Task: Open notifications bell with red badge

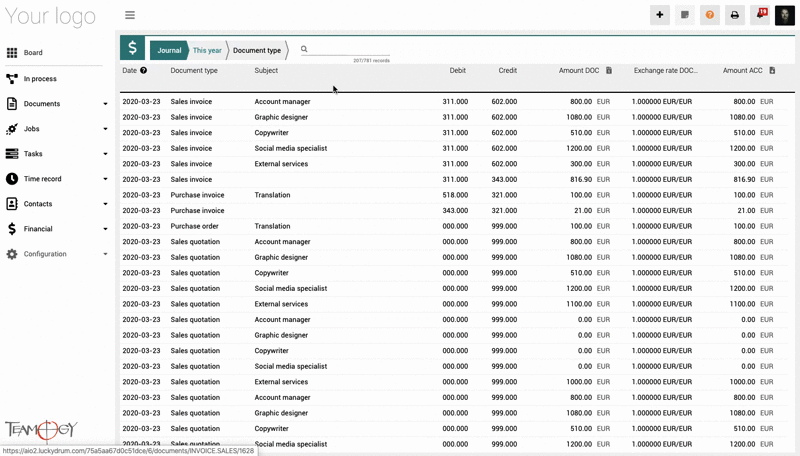Action: [x=760, y=15]
